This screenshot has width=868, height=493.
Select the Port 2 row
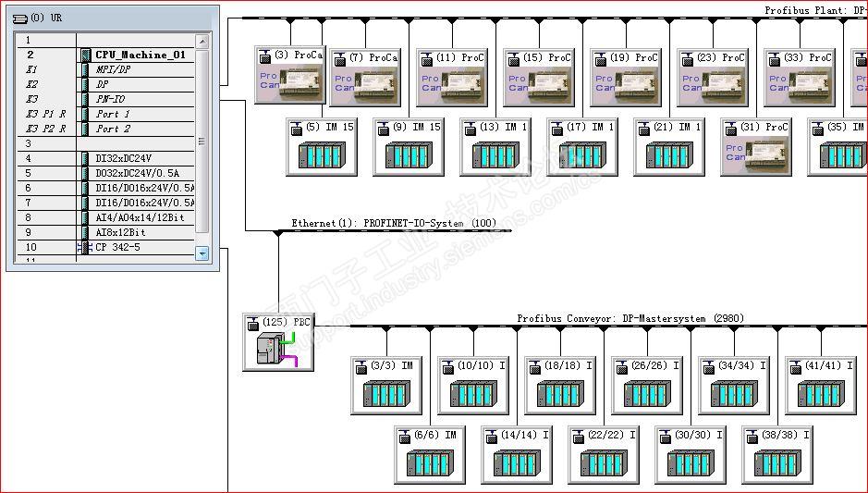click(x=105, y=129)
